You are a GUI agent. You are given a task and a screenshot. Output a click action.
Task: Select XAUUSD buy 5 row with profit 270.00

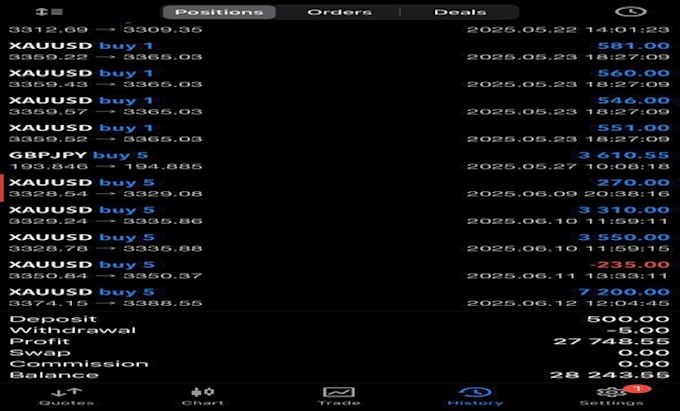(x=339, y=188)
